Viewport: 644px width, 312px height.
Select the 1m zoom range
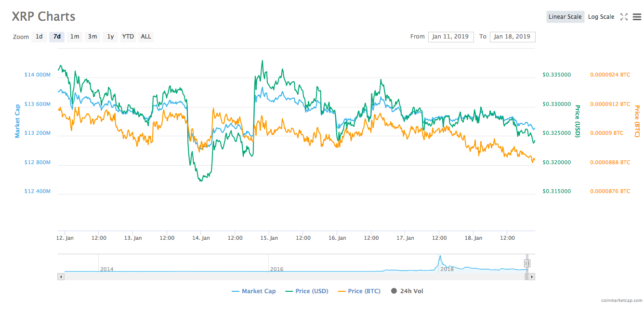pos(75,37)
